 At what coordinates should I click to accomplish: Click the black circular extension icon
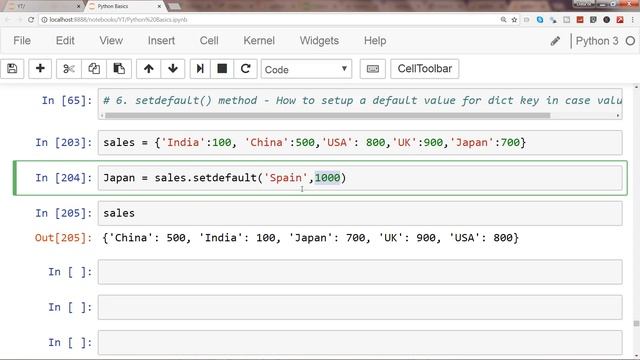coord(607,20)
